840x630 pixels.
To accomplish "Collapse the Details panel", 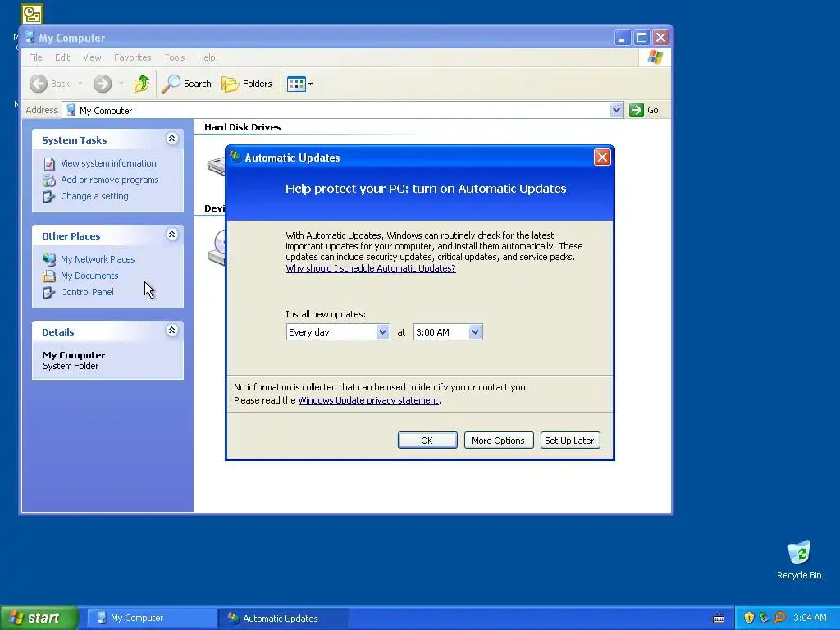I will [x=171, y=331].
